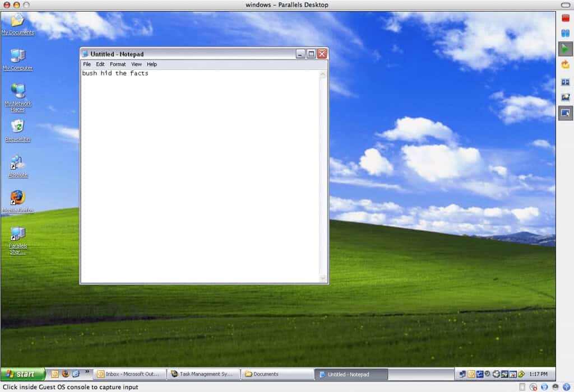574x392 pixels.
Task: Click the Parallels sound status icon
Action: pos(556,387)
